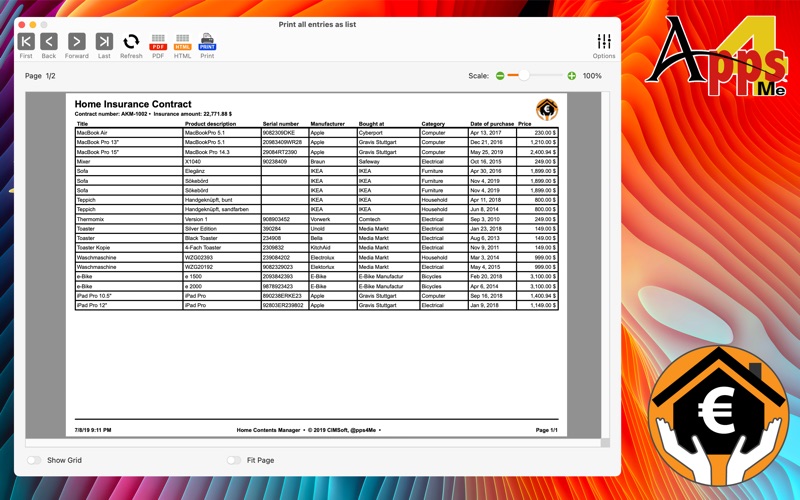Click the 'Product description' column header
Image resolution: width=800 pixels, height=500 pixels.
point(210,123)
